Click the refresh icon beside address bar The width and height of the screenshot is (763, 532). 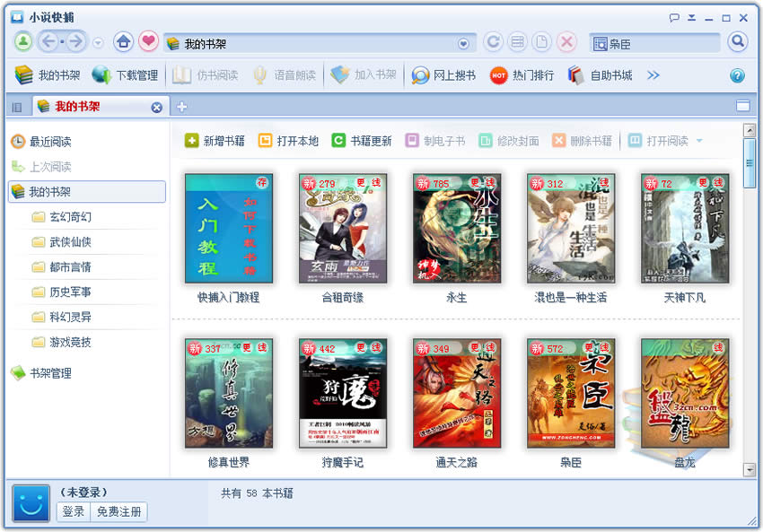pyautogui.click(x=493, y=42)
